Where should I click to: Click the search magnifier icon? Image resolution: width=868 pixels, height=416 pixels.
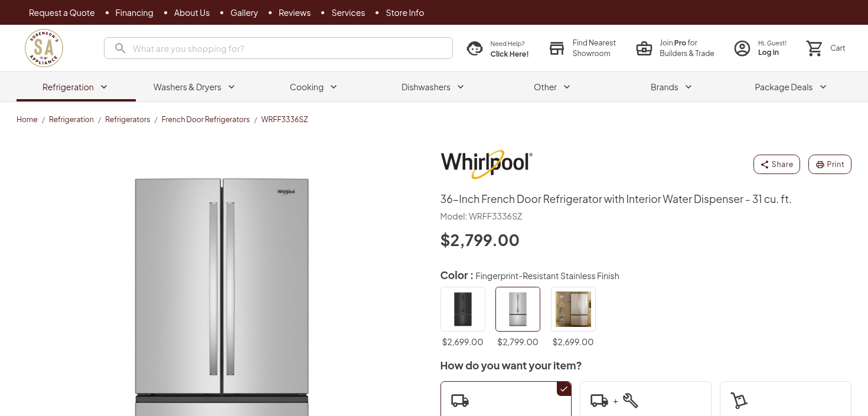click(120, 48)
